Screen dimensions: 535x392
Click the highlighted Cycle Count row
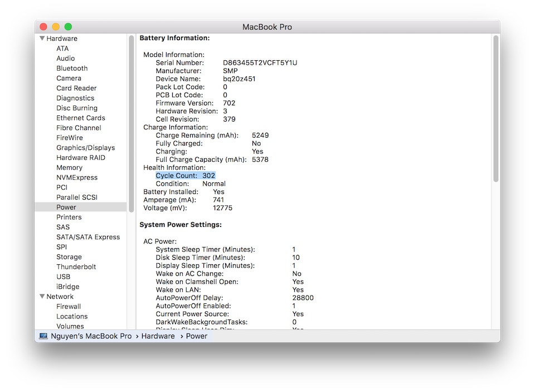coord(185,176)
